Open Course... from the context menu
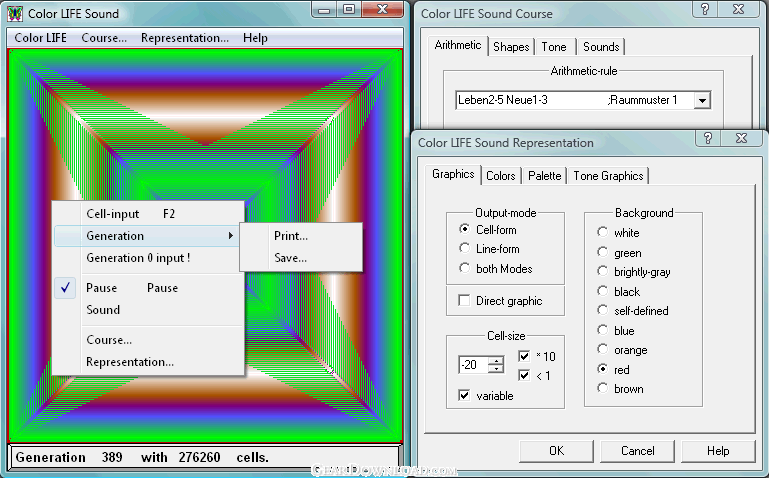Viewport: 769px width, 478px height. 148,340
